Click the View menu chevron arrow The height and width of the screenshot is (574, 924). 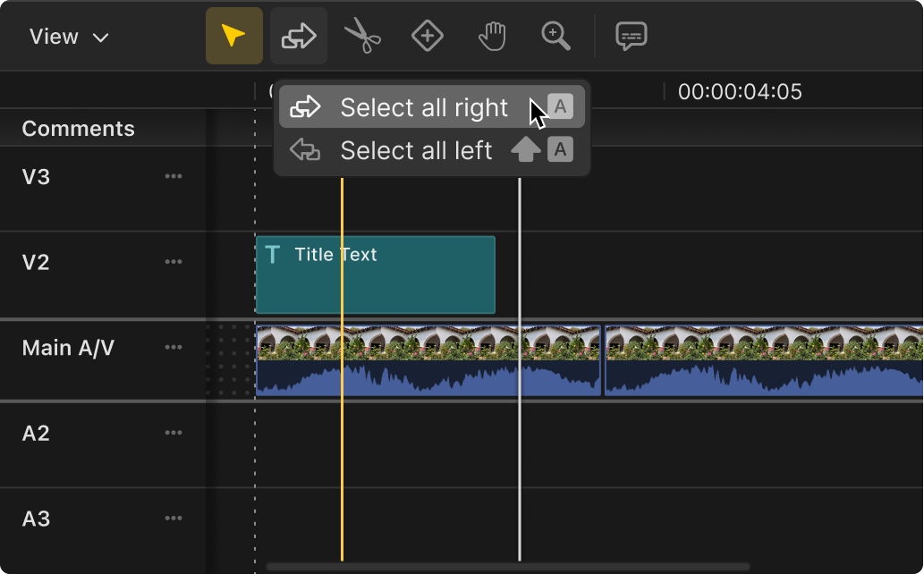point(101,38)
